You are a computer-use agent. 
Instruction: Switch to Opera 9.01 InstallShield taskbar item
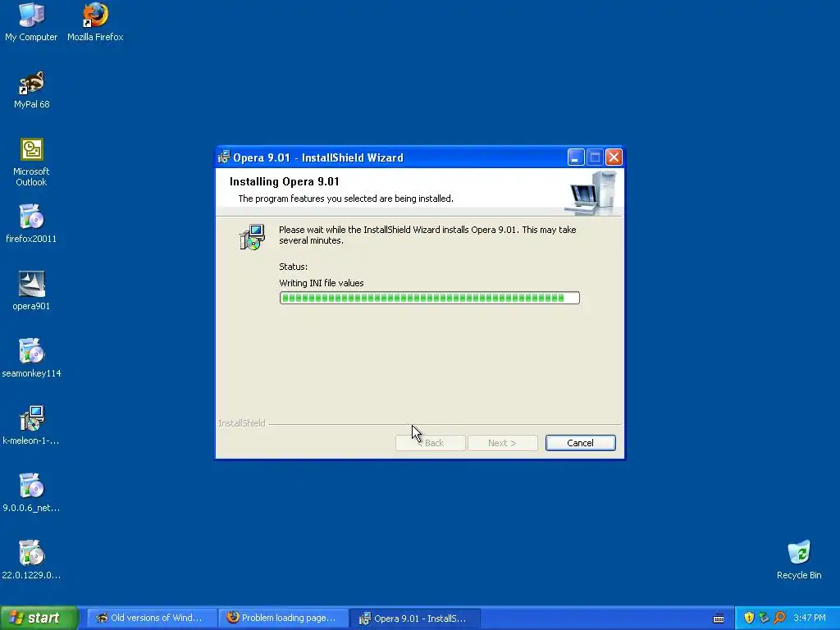[x=414, y=619]
